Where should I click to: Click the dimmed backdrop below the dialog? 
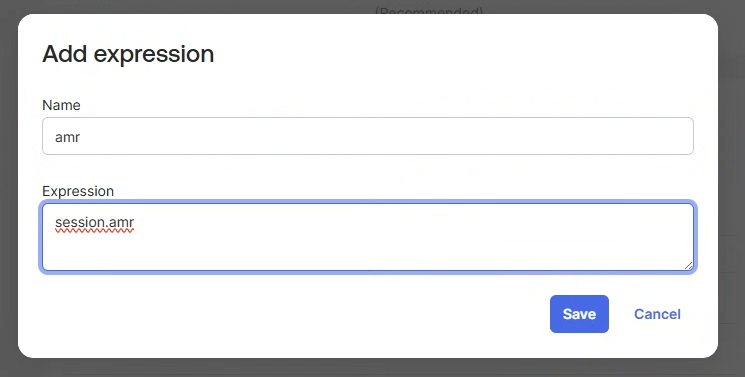tap(368, 368)
